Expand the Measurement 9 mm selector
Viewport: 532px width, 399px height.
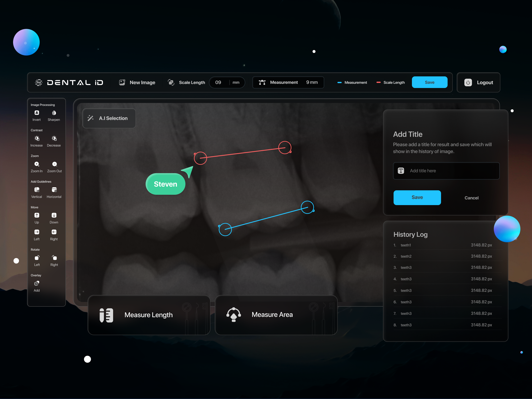coord(288,82)
